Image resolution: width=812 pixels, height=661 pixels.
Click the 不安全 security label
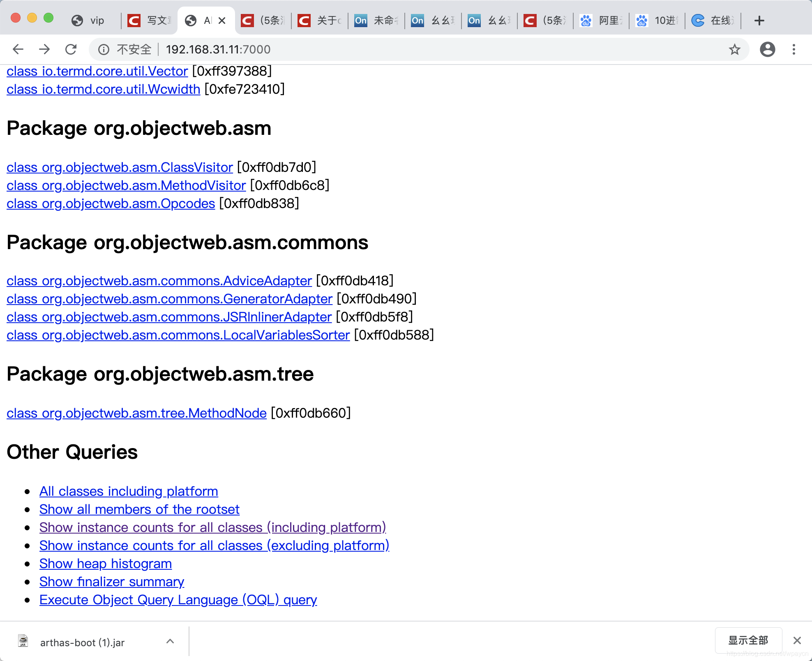click(x=134, y=49)
